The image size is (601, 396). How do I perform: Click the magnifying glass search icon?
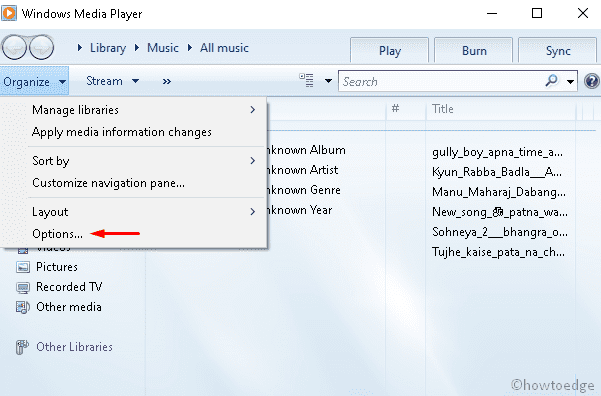[x=552, y=81]
